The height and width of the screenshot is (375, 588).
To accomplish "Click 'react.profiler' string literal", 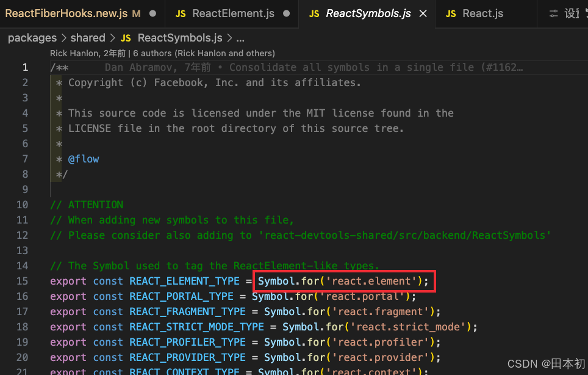I will (x=380, y=343).
